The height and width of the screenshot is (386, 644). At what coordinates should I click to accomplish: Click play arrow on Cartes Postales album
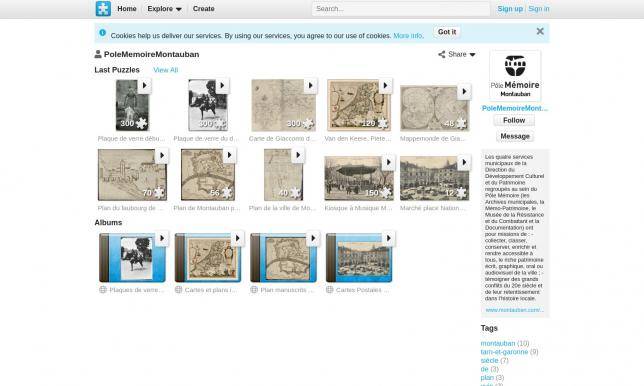(x=389, y=238)
